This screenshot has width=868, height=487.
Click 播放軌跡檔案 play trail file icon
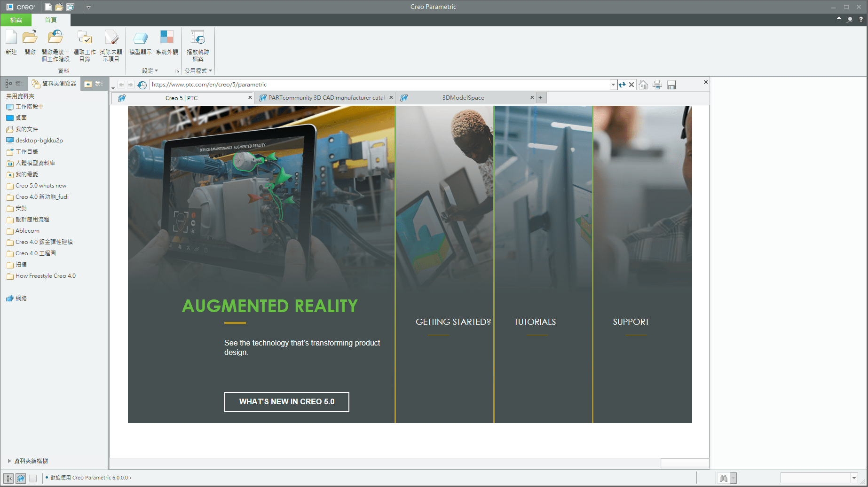[x=197, y=42]
